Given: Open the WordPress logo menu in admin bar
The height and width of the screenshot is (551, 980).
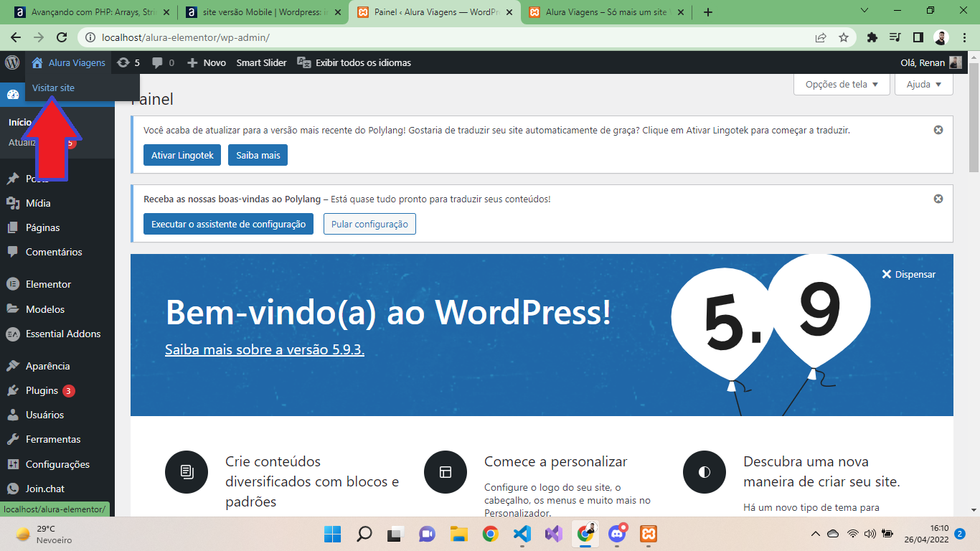Looking at the screenshot, I should pos(12,62).
